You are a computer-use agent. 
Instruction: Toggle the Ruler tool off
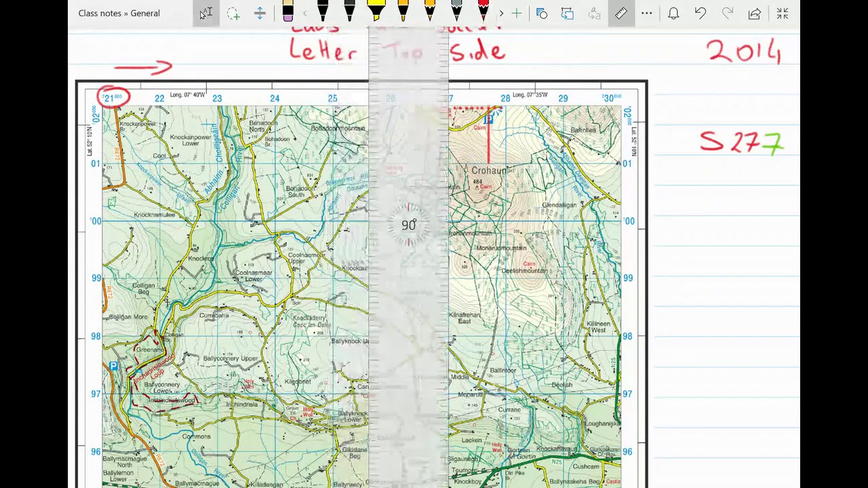click(621, 13)
